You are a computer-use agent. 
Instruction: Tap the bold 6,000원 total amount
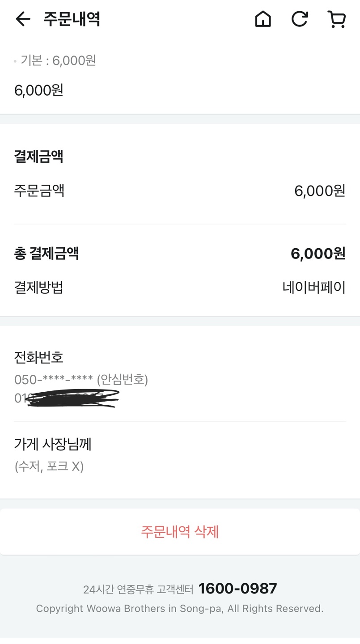(x=318, y=254)
